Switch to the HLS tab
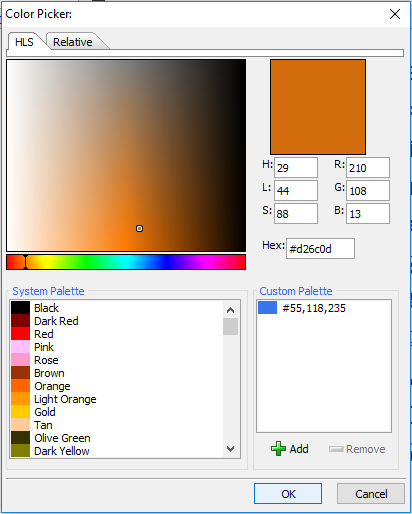The width and height of the screenshot is (412, 514). coord(24,42)
